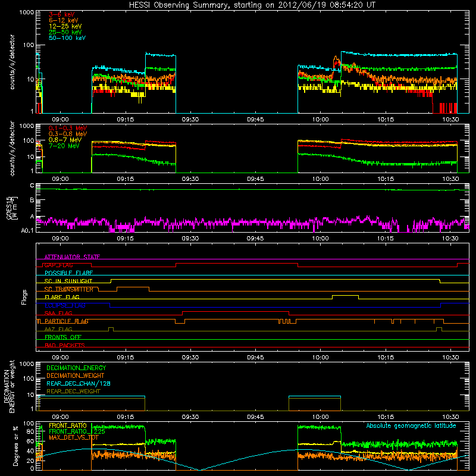Select the yellow FRONT_RATIO legend label
476x476 pixels.
68,425
